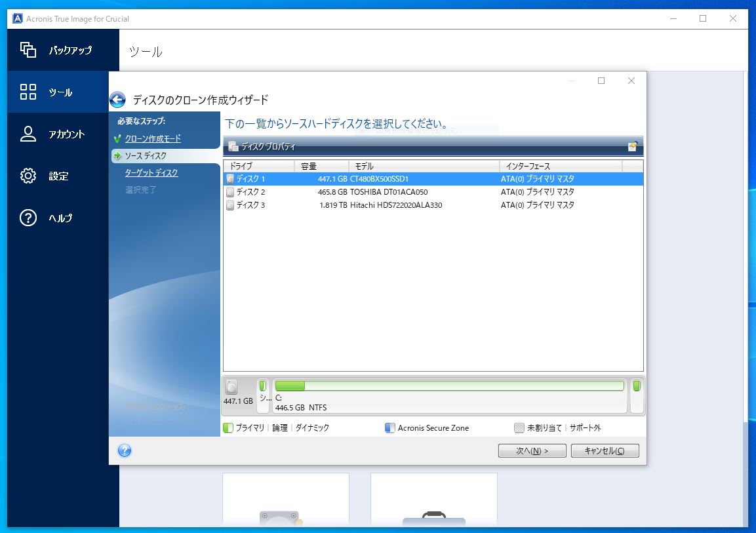Image resolution: width=756 pixels, height=533 pixels.
Task: Maximize the Acronis True Image main window
Action: (x=703, y=19)
